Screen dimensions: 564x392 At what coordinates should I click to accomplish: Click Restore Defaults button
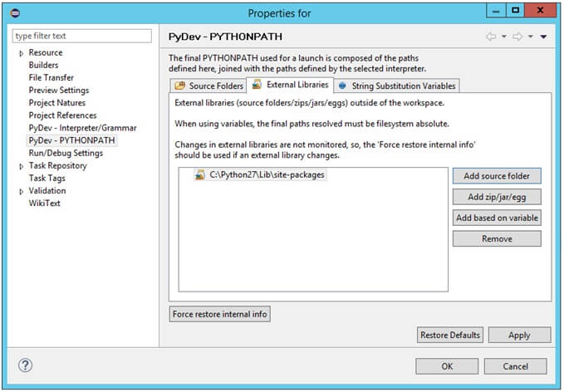(450, 335)
